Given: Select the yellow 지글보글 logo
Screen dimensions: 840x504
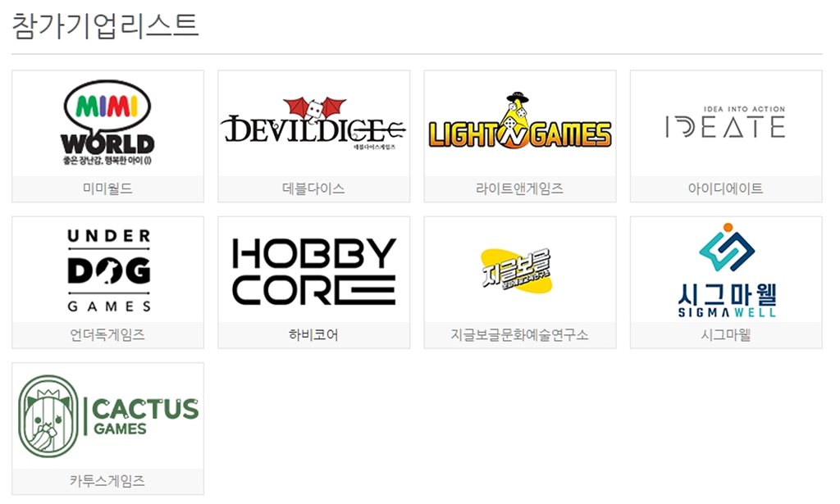Looking at the screenshot, I should tap(517, 270).
